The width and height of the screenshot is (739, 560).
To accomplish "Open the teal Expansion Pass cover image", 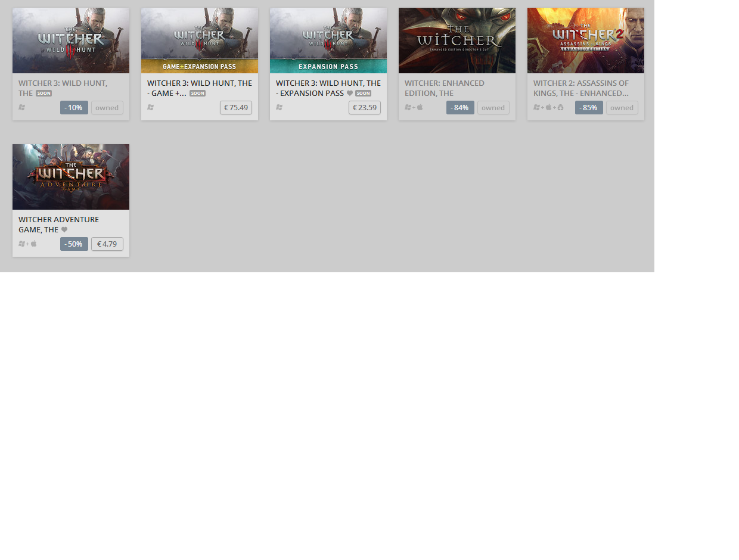I will [x=328, y=41].
